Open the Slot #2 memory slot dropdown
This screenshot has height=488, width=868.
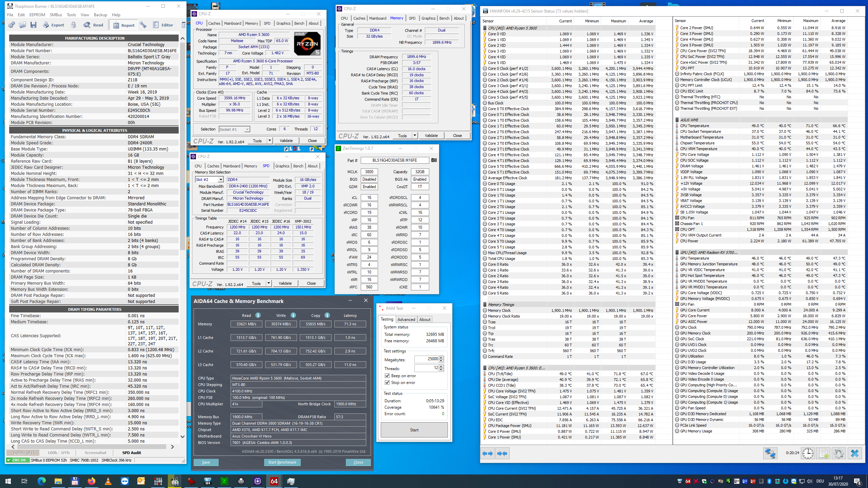[x=221, y=180]
